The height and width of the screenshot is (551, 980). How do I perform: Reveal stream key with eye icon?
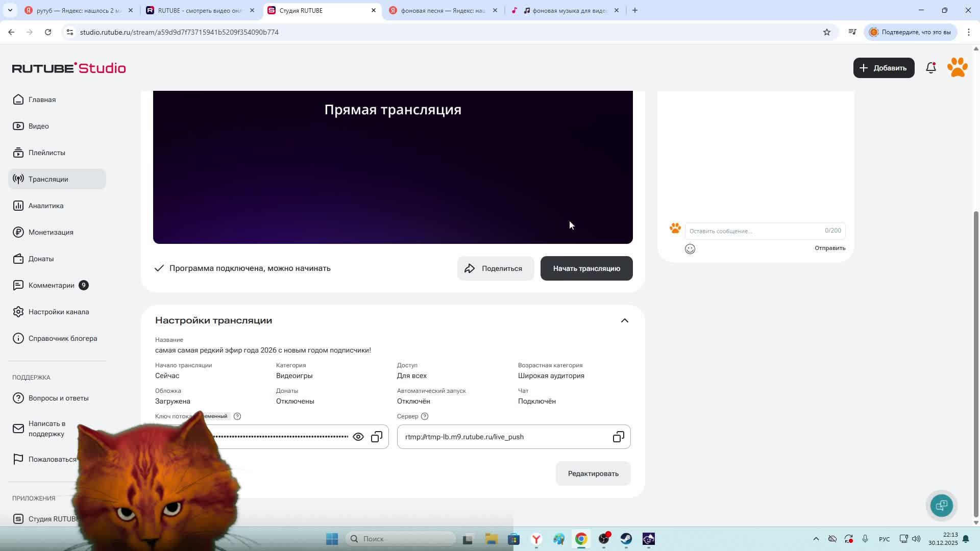(358, 437)
